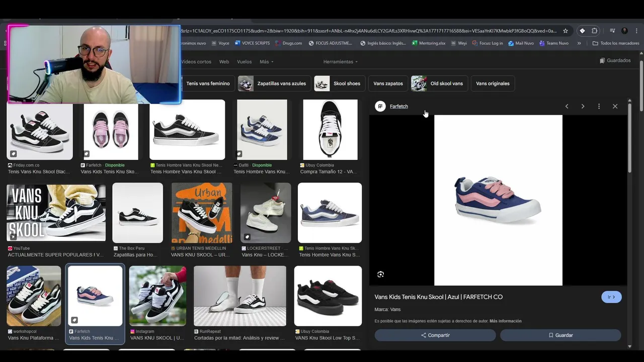Open the RunRepeat Cortadas por la mitad thumbnail
Image resolution: width=644 pixels, height=362 pixels.
240,296
